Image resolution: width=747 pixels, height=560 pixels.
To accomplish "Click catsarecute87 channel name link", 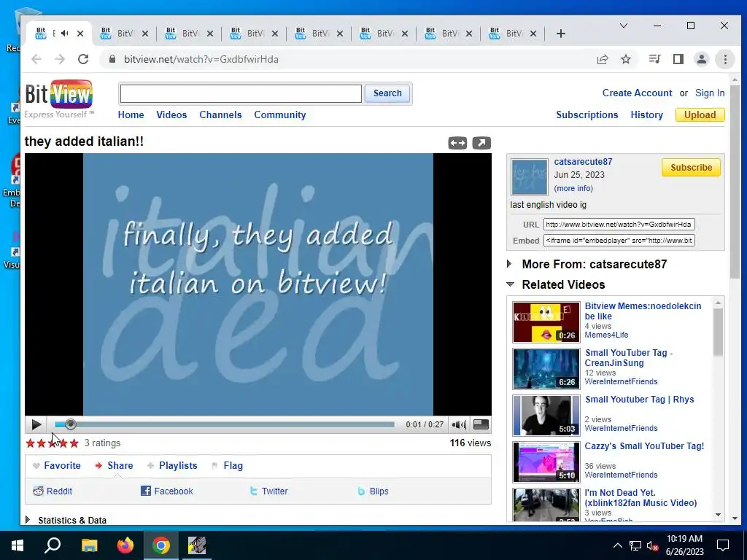I will pyautogui.click(x=583, y=161).
